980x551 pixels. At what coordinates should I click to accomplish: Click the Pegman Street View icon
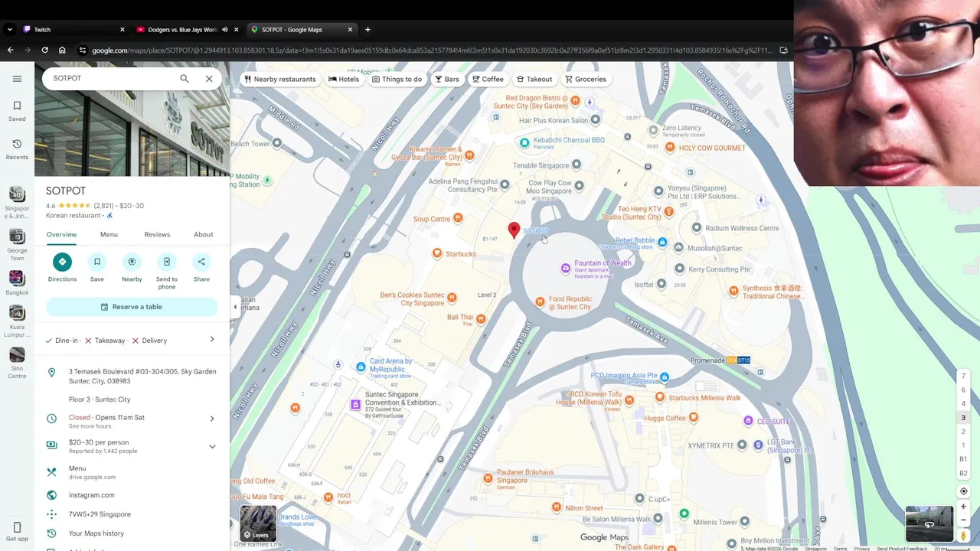(963, 536)
